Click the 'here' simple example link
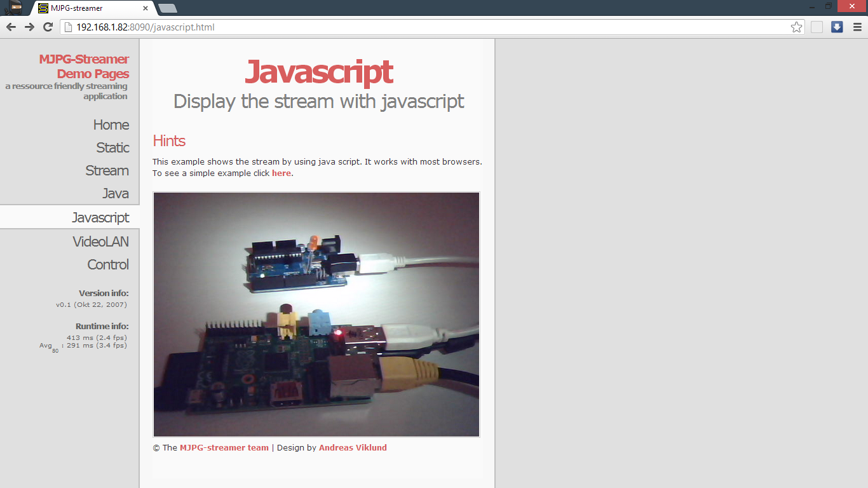Screen dimensions: 868x488 pyautogui.click(x=281, y=173)
